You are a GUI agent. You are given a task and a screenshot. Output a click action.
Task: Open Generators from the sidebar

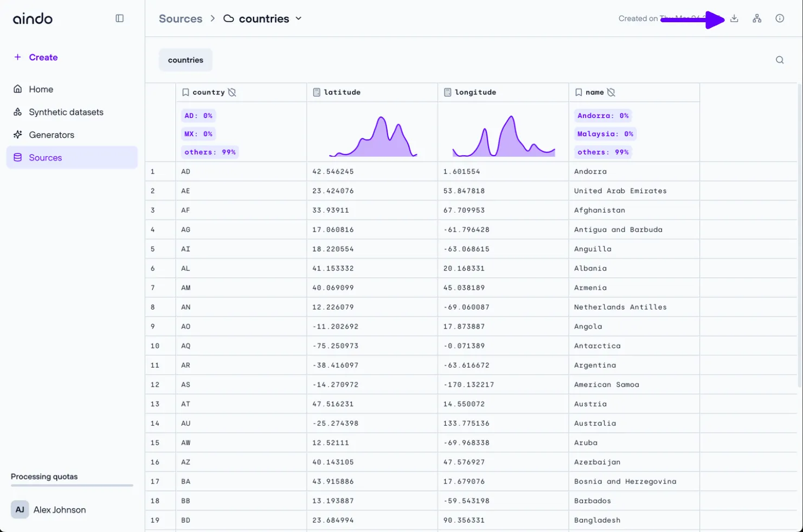[x=52, y=135]
